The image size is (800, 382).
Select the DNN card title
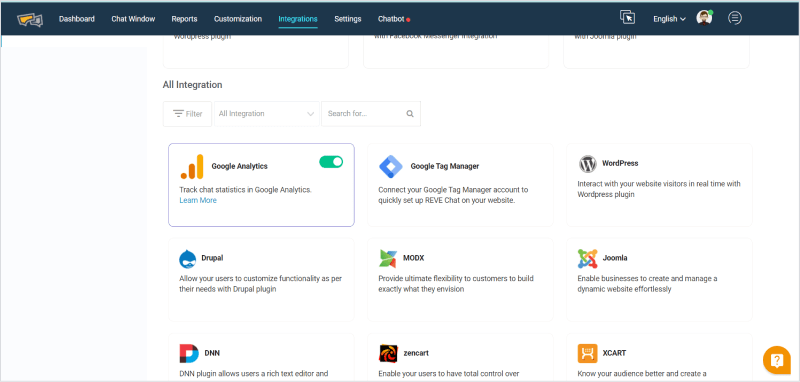point(212,353)
